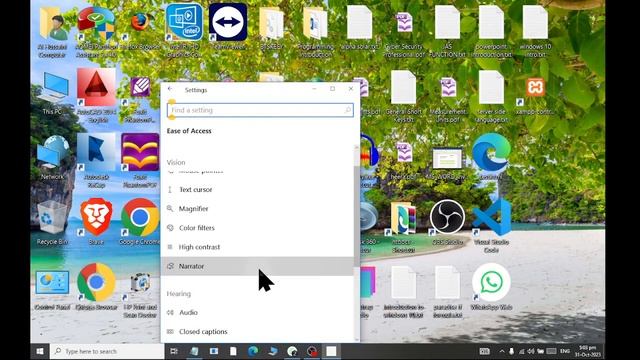Select the Google Chrome desktop shortcut

tap(140, 222)
